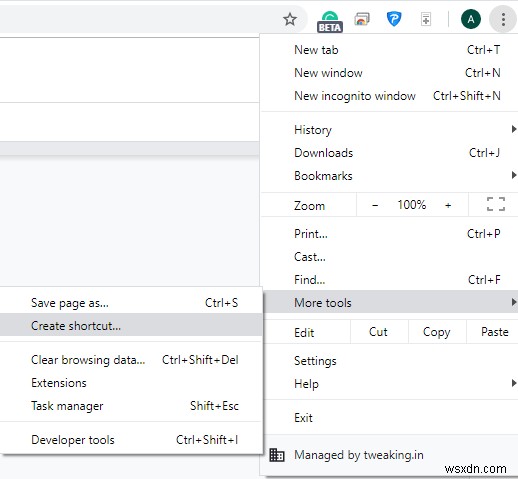Click the Copy button in Edit row

[437, 332]
